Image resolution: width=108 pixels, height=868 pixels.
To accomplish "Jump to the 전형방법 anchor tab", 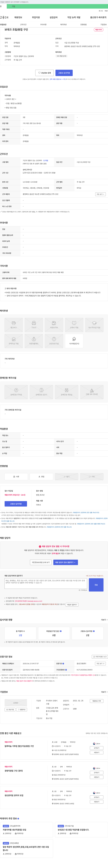I will [83, 25].
